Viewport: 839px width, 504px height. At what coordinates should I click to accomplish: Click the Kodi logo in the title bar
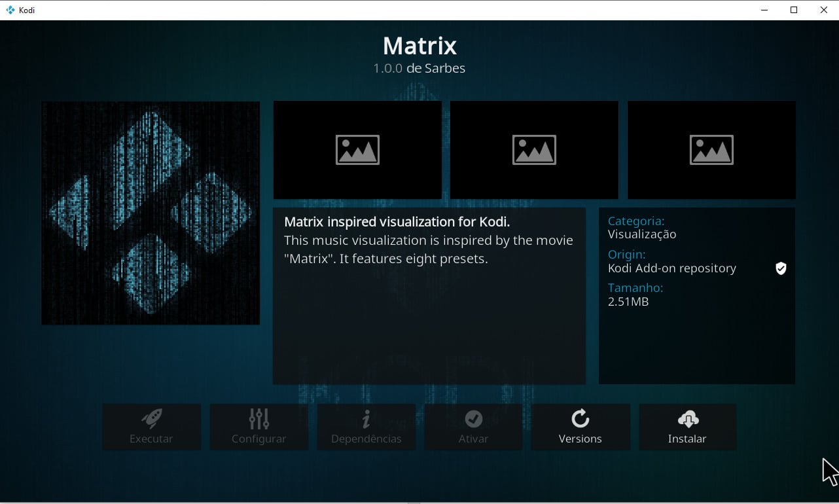pyautogui.click(x=10, y=10)
